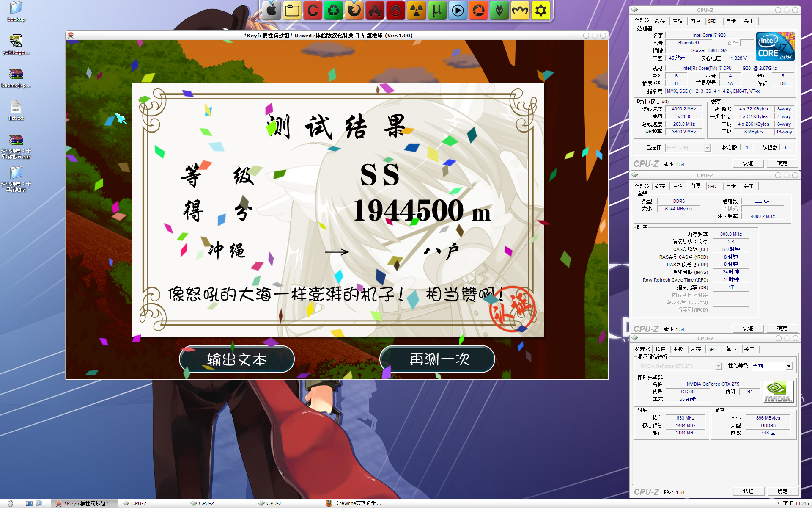This screenshot has width=812, height=508.
Task: Open 内存 tab in top CPU-Z window
Action: (x=695, y=21)
